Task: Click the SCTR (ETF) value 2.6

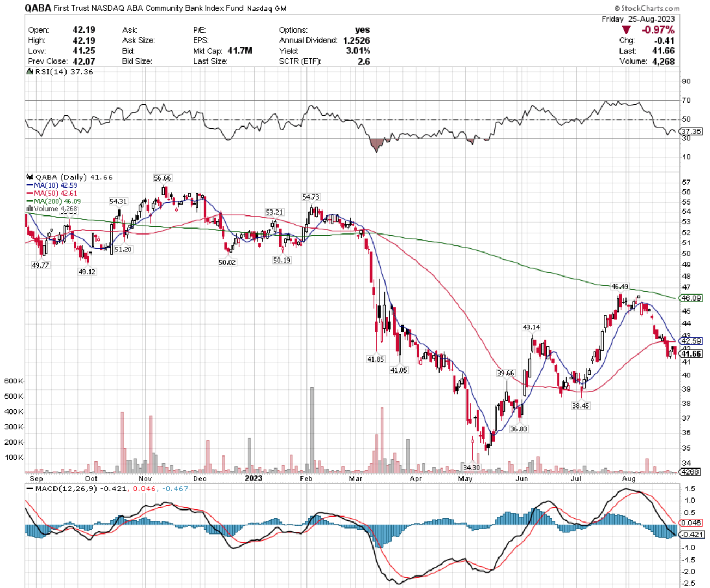Action: 364,61
